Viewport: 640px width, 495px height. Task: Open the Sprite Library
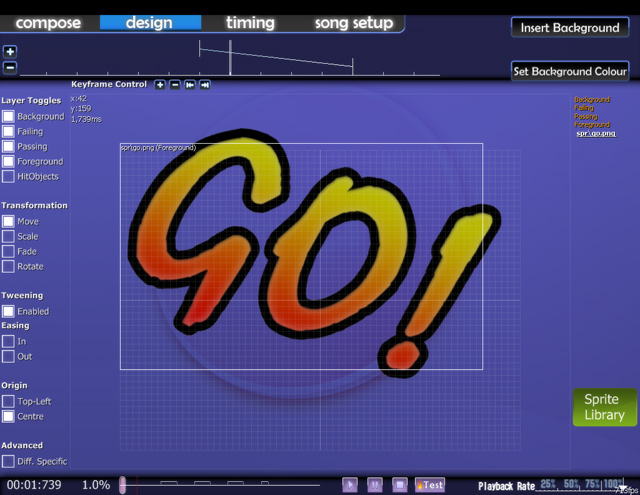pos(604,407)
